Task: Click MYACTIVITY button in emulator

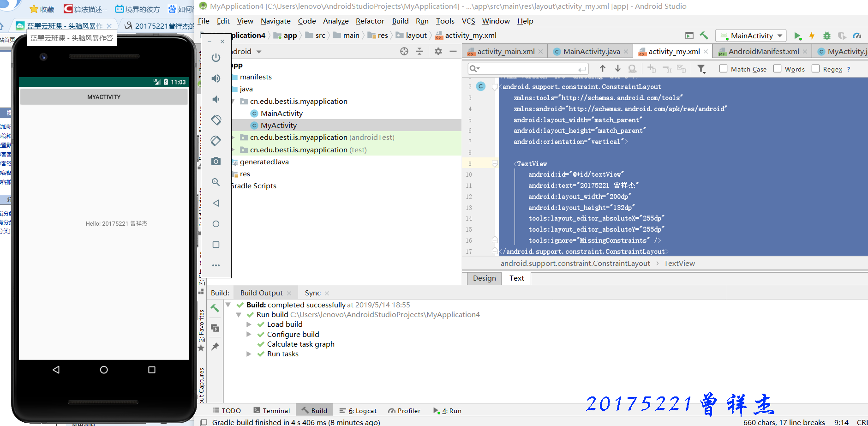Action: (104, 97)
